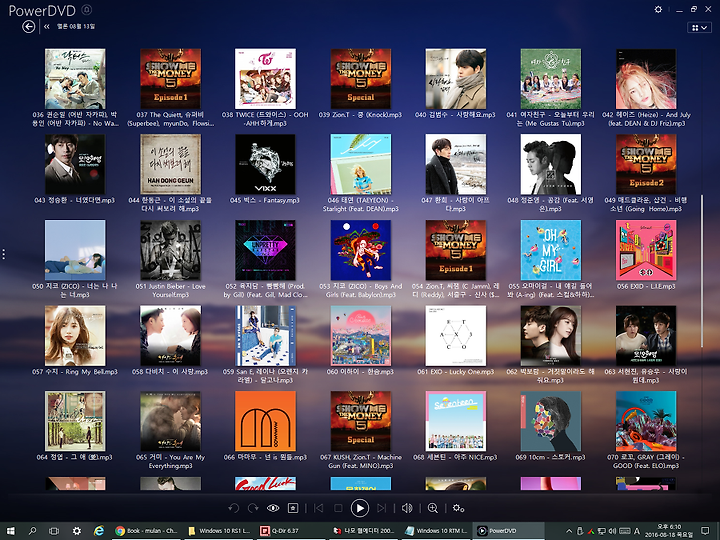The image size is (720, 540).
Task: Click file name '046 태연 (TAEYEON) - Starlight'
Action: pos(360,204)
